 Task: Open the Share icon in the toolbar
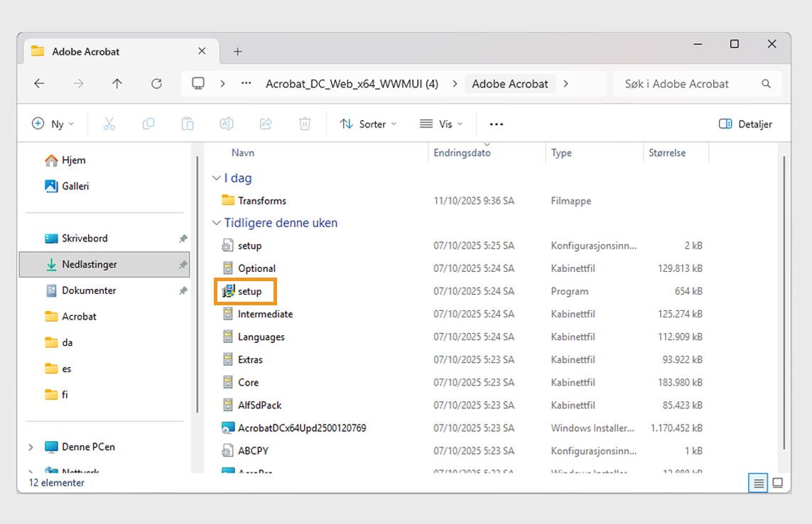(266, 124)
